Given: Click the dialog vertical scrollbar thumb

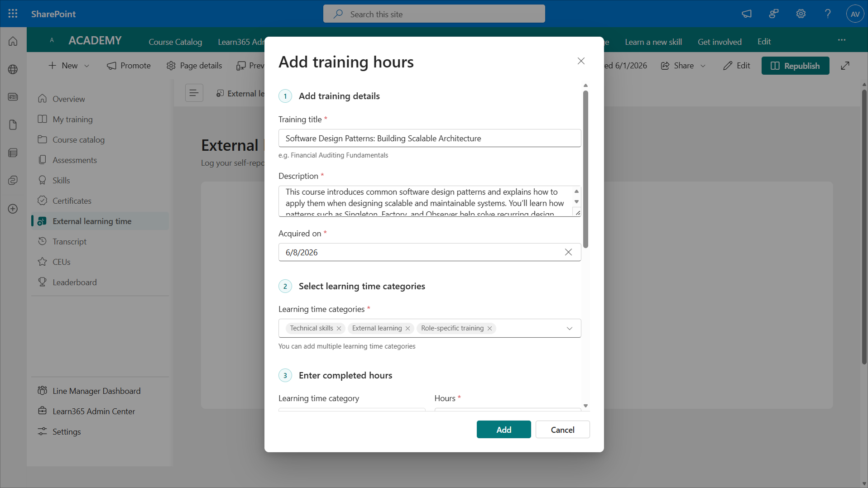Looking at the screenshot, I should [x=585, y=170].
